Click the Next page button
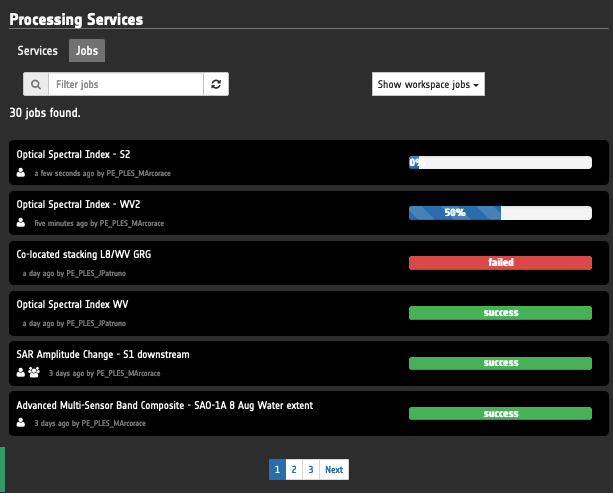Screen dimensions: 613x493 pos(334,469)
